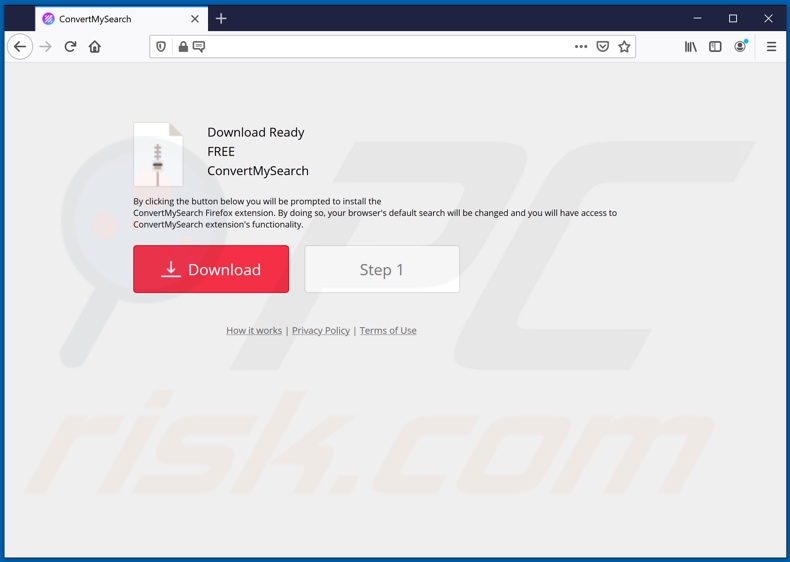Open the Firefox account menu
Viewport: 790px width, 562px height.
pos(740,46)
